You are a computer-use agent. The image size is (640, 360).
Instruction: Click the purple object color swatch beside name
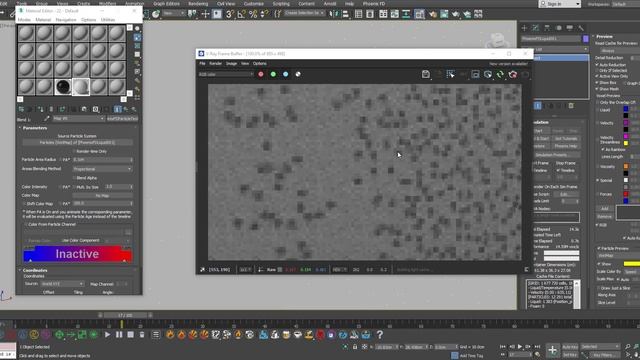pos(586,39)
